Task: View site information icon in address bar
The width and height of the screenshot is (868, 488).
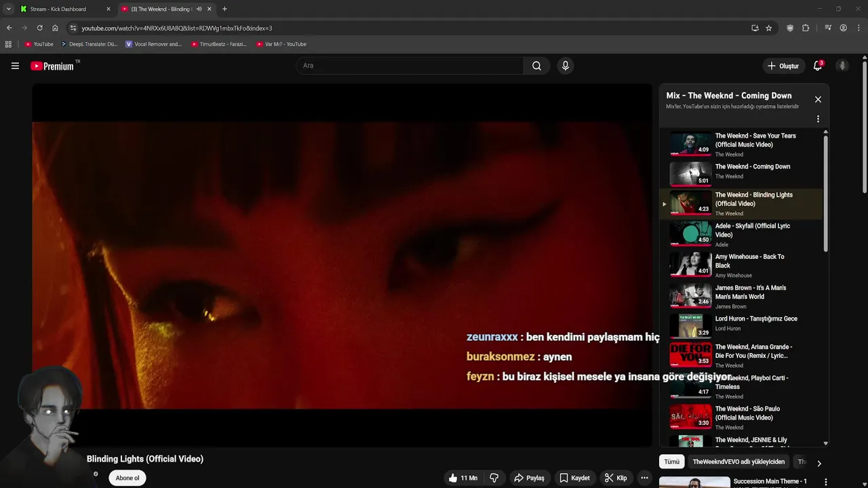Action: [73, 28]
